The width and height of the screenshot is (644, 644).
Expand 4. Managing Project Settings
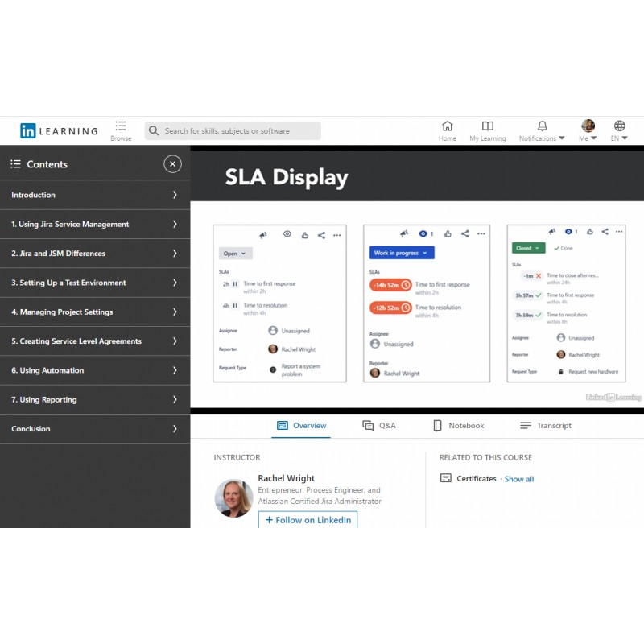click(95, 312)
